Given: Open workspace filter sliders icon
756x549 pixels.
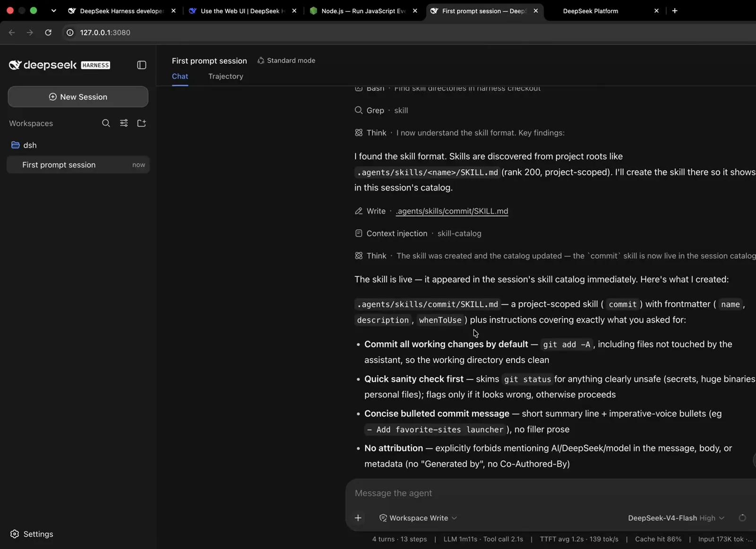Looking at the screenshot, I should tap(124, 123).
